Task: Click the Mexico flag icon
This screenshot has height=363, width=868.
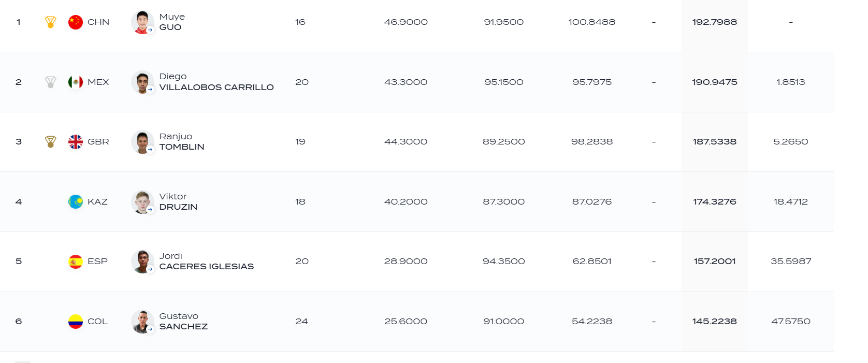Action: click(76, 82)
